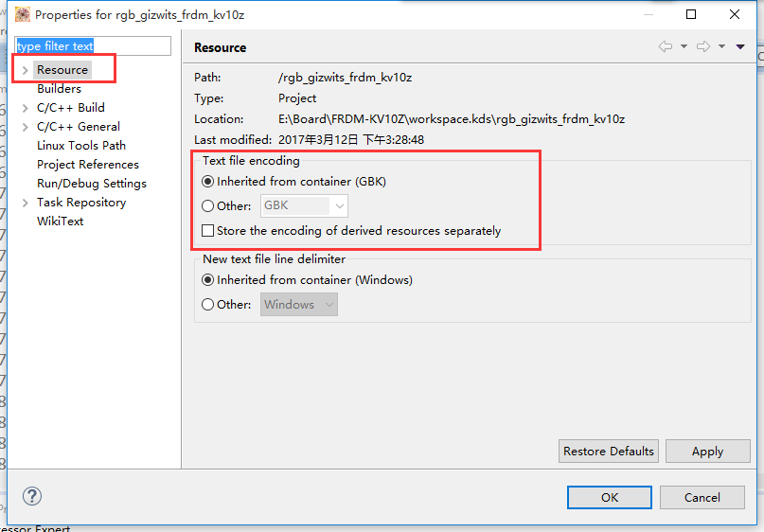Click the help question mark icon
The image size is (764, 532).
click(32, 496)
